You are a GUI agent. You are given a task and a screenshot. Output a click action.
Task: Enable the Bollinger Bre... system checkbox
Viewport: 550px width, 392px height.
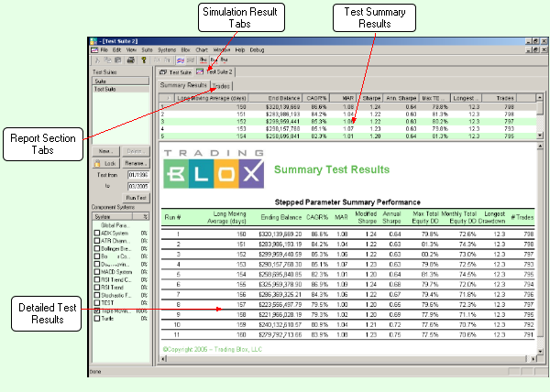click(x=97, y=248)
